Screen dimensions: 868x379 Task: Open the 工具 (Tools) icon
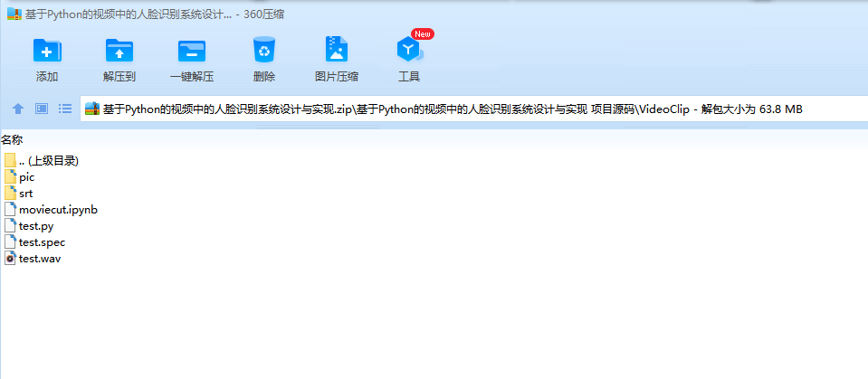point(410,50)
